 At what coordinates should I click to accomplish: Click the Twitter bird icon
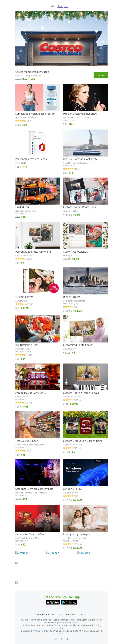tap(67, 639)
